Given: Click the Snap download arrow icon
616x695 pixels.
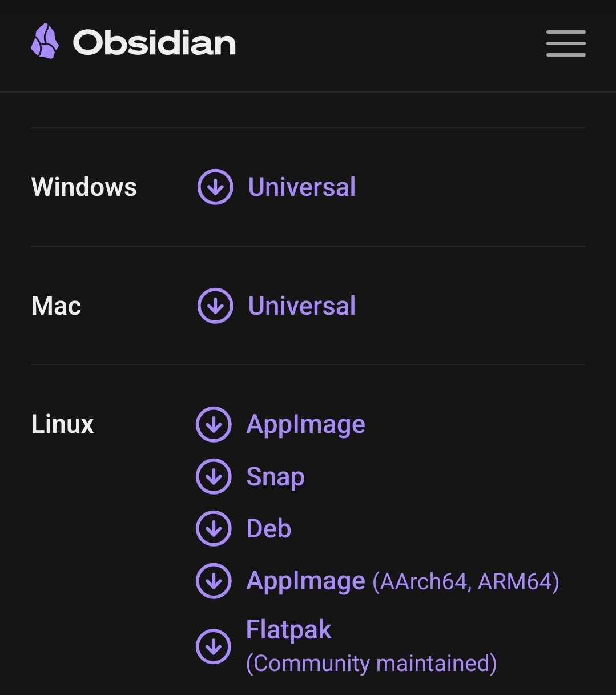Looking at the screenshot, I should click(214, 476).
